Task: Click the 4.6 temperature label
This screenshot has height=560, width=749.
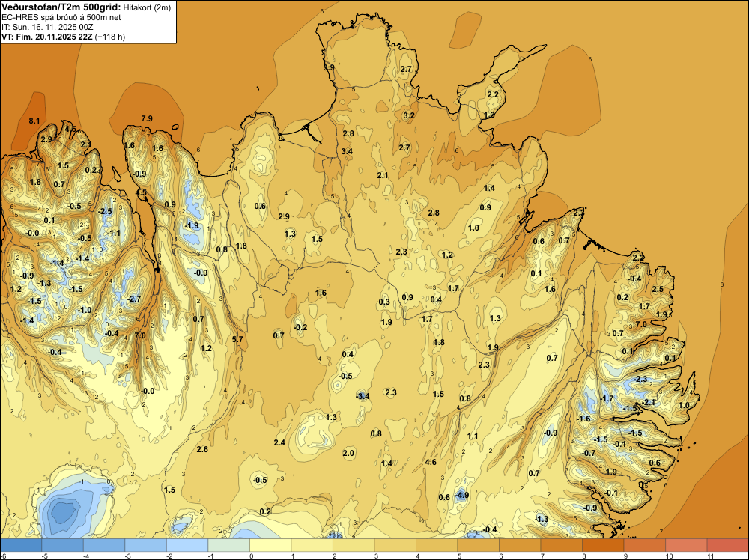Action: [x=431, y=462]
